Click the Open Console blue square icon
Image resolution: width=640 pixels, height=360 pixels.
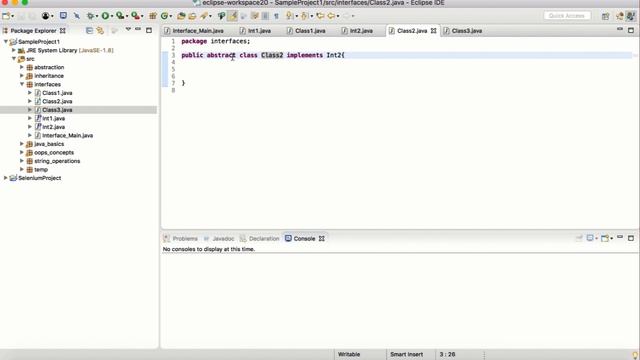[x=63, y=16]
